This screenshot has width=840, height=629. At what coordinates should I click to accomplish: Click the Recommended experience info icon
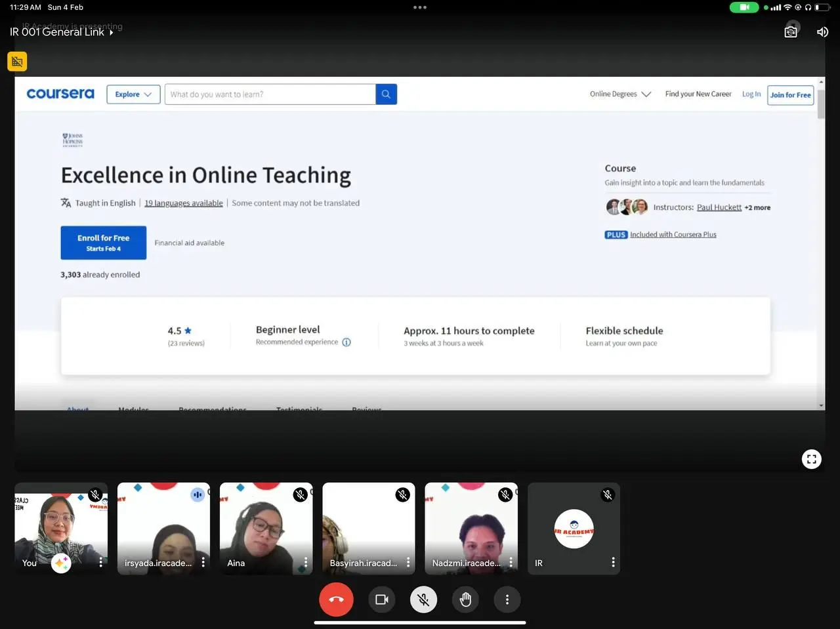pos(346,342)
